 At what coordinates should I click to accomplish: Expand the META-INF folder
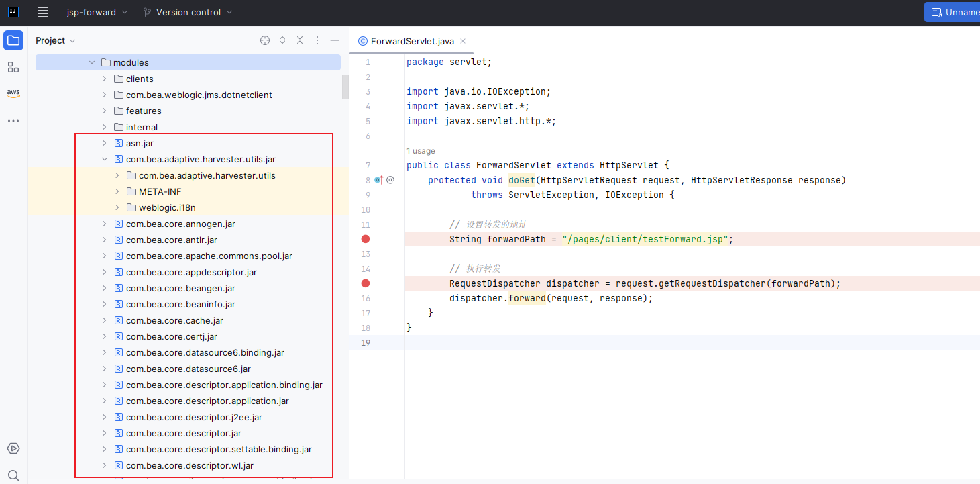117,192
